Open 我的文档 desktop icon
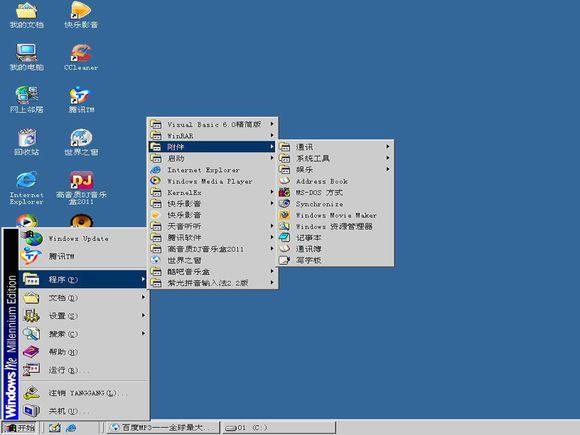The width and height of the screenshot is (580, 435). 26,15
